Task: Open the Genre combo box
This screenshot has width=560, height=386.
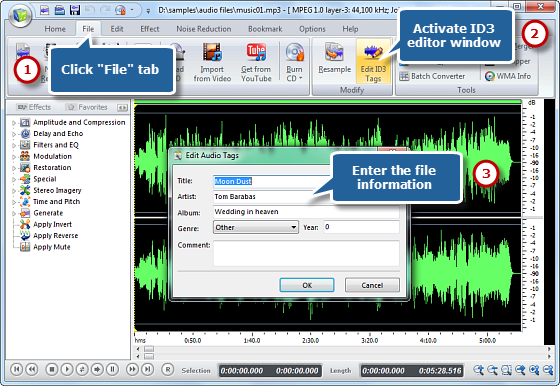Action: (256, 227)
